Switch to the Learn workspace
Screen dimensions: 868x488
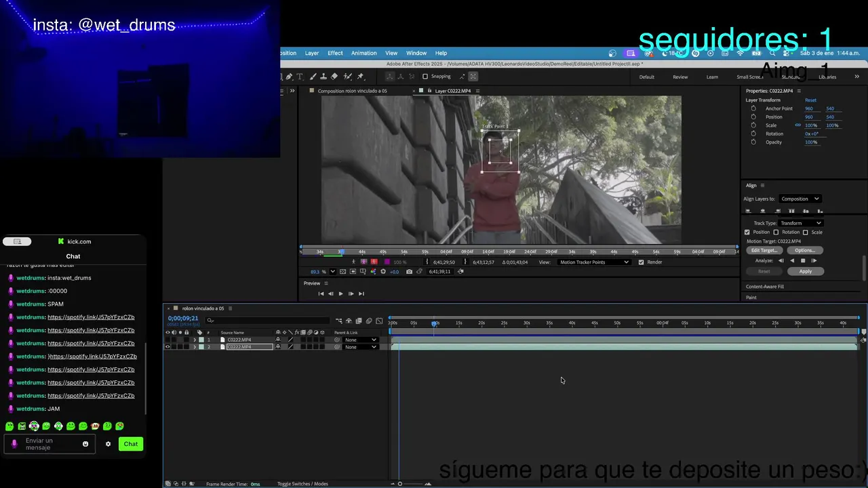712,77
